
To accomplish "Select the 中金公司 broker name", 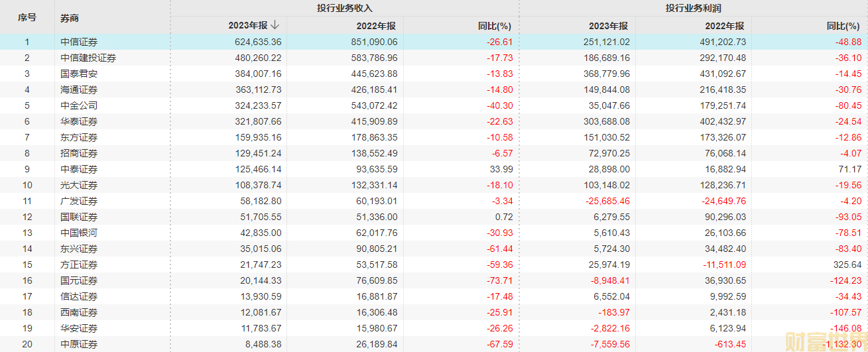I will [x=79, y=105].
